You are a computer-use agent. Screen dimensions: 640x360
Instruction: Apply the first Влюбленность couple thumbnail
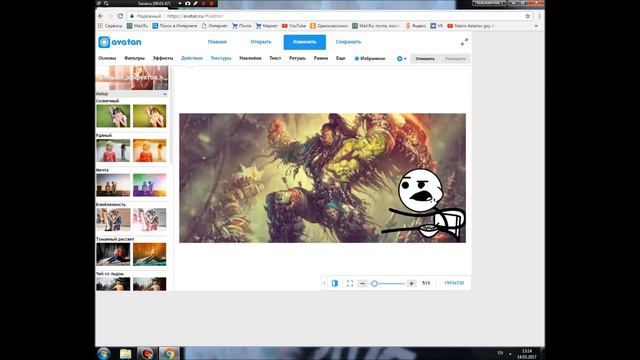point(113,220)
